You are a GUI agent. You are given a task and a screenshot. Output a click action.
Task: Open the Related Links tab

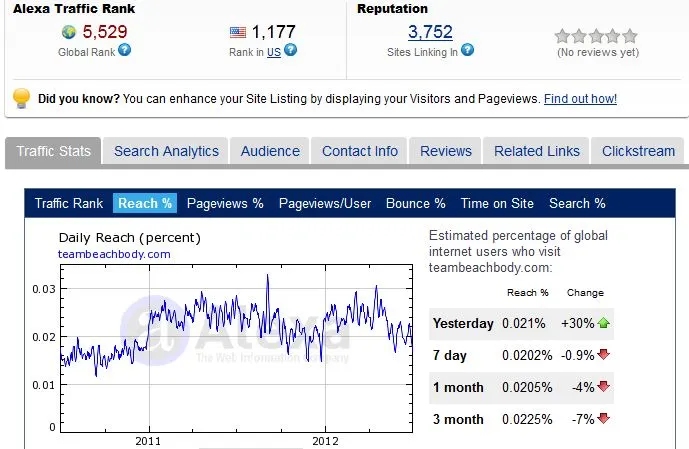537,151
